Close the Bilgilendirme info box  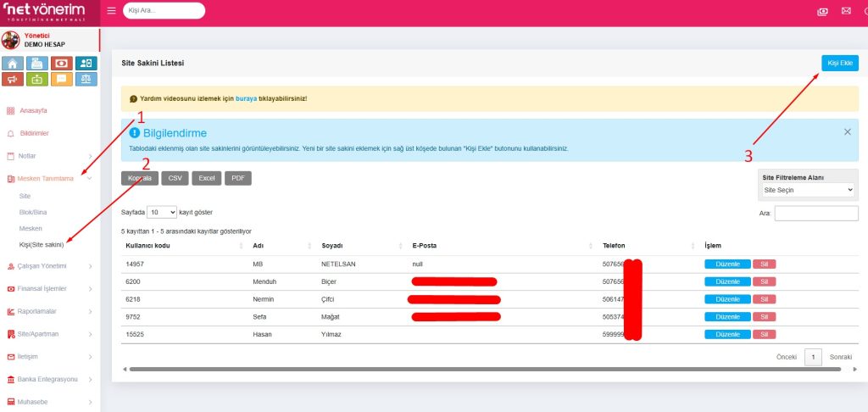tap(847, 132)
